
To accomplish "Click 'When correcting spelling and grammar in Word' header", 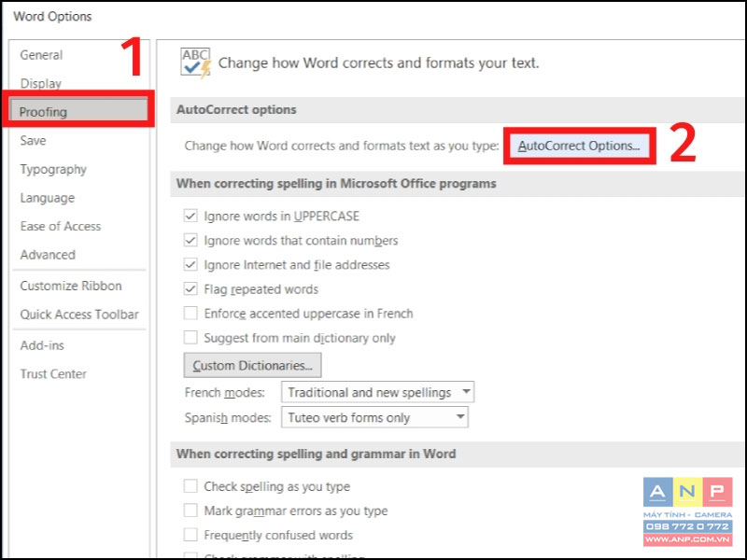I will pos(316,454).
